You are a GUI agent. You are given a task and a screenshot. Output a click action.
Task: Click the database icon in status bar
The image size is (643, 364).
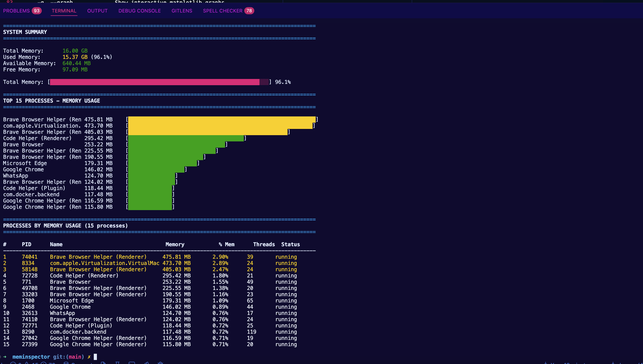click(66, 363)
